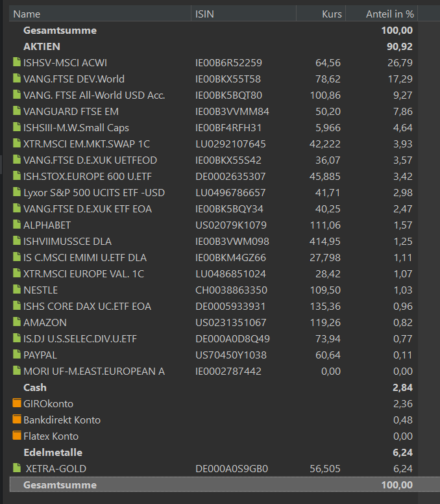Screen dimensions: 440x504
Task: Click ISIN CH0038863350
Action: (x=231, y=290)
